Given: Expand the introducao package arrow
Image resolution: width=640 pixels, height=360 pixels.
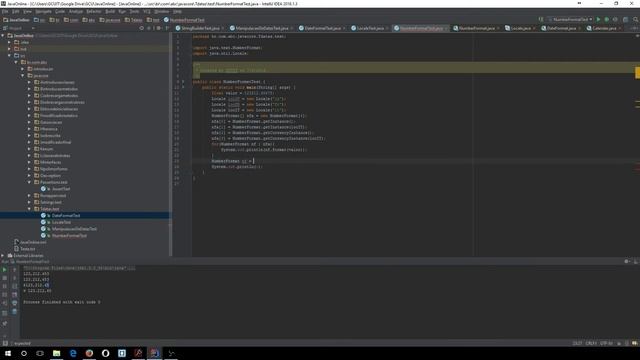Looking at the screenshot, I should 23,69.
